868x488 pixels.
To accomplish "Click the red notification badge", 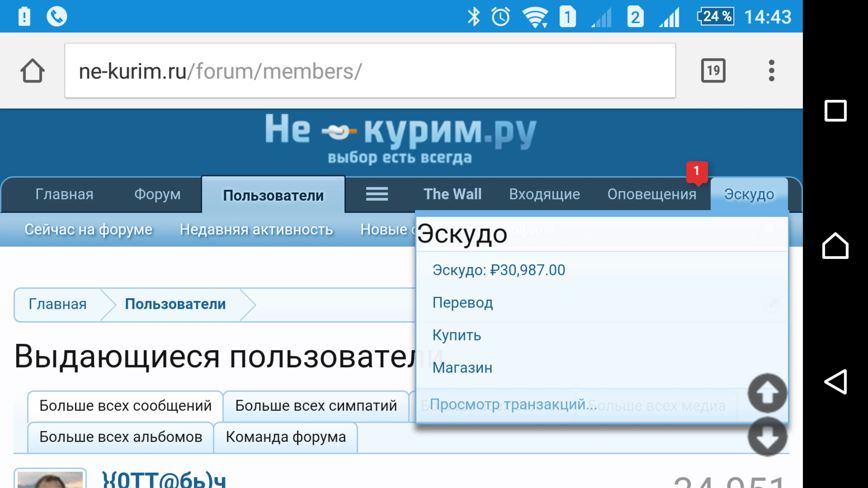I will click(x=696, y=171).
